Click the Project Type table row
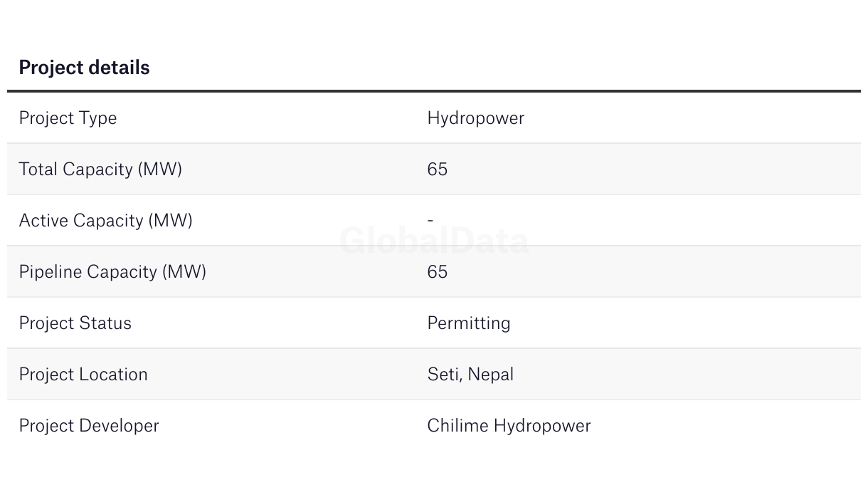The width and height of the screenshot is (868, 480). click(434, 118)
